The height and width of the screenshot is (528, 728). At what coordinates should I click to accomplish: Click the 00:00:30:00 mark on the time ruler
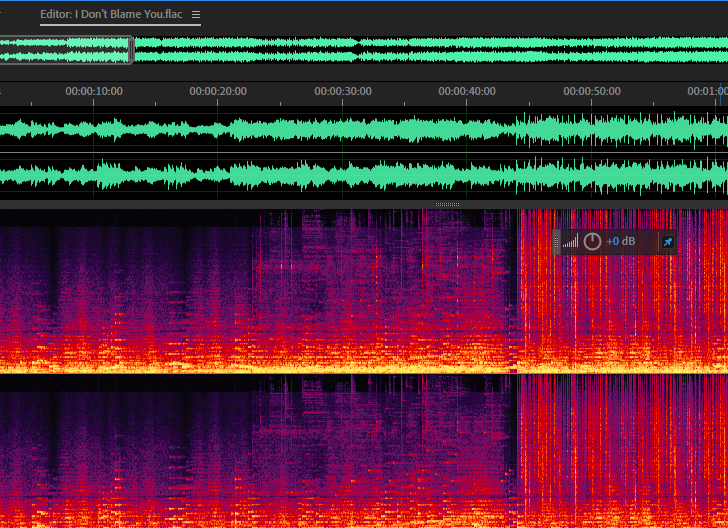343,91
